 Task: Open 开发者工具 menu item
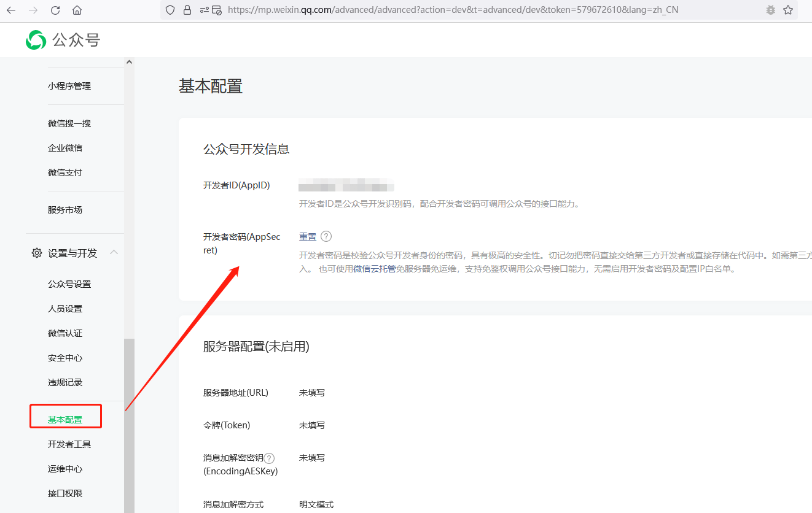pyautogui.click(x=69, y=444)
